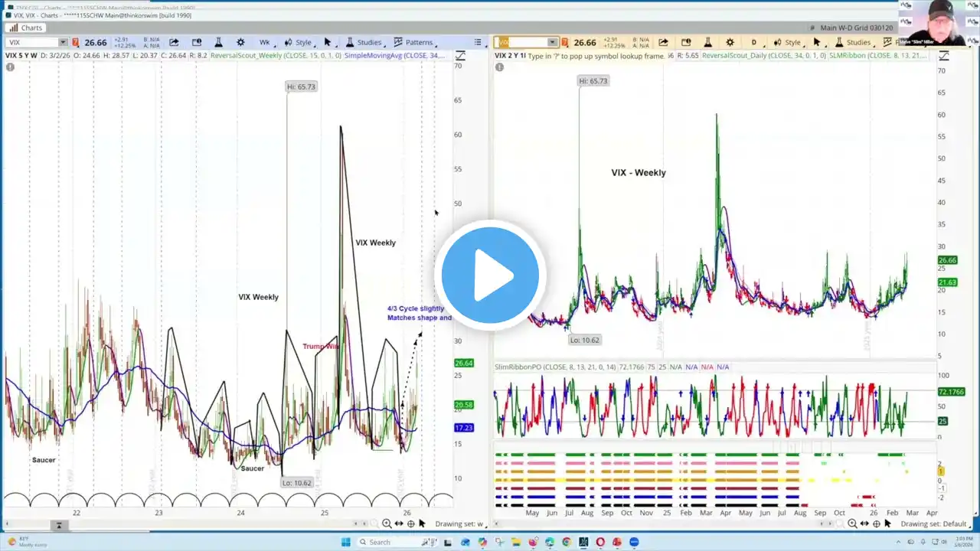
Task: Select the Main W-D Grid 030120 layout
Action: pos(856,28)
